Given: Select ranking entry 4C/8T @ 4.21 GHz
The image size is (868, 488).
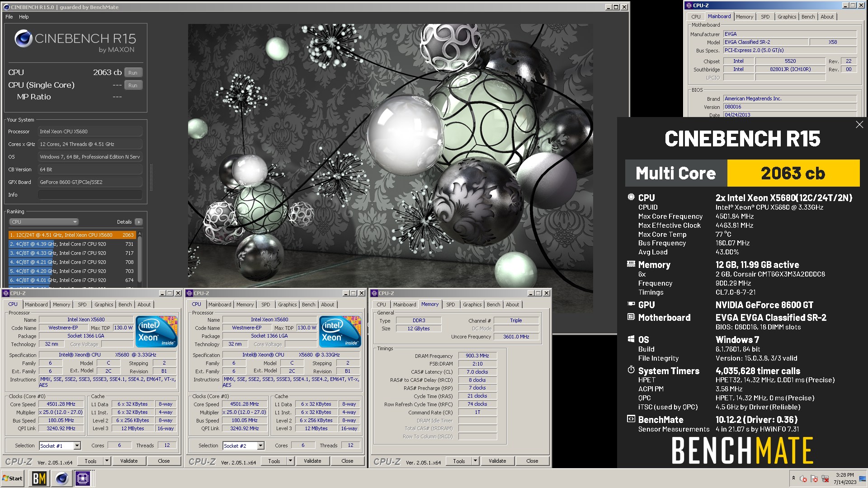Looking at the screenshot, I should [x=71, y=262].
